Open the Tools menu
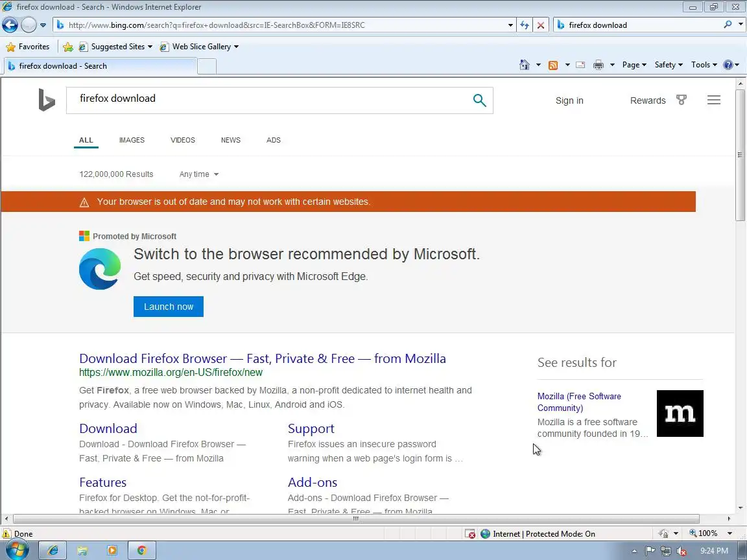747x560 pixels. [x=704, y=65]
